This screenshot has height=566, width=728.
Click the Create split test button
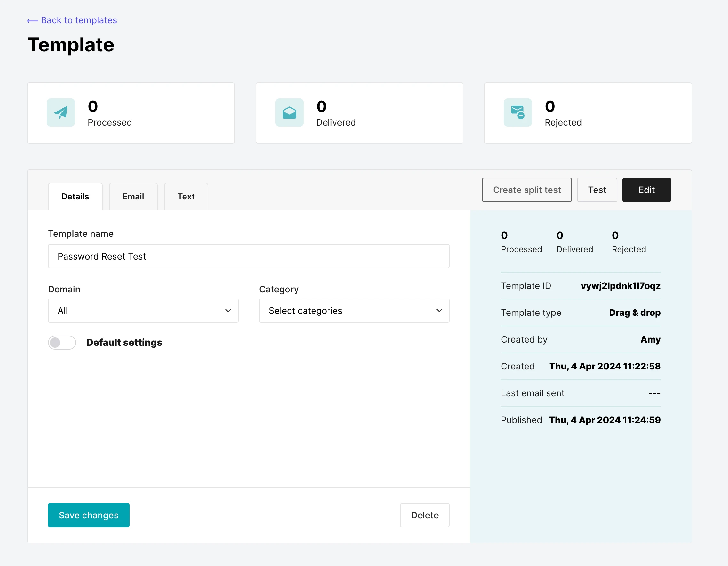click(x=526, y=190)
